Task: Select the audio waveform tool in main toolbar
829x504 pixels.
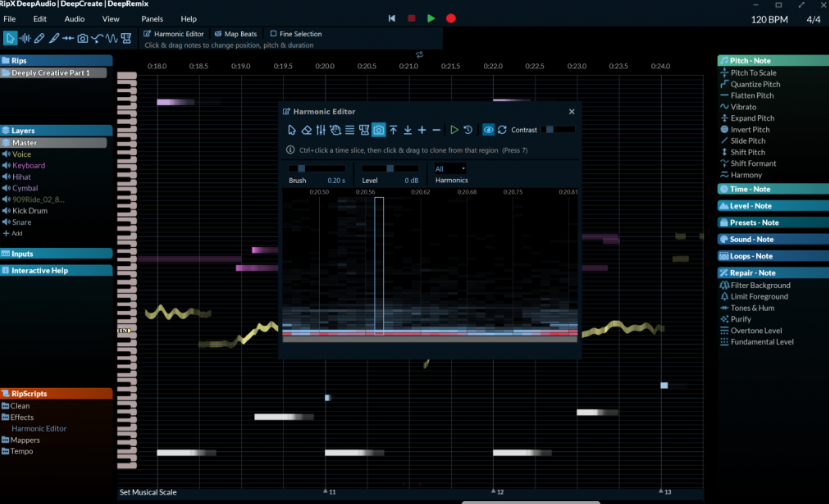Action: [25, 39]
